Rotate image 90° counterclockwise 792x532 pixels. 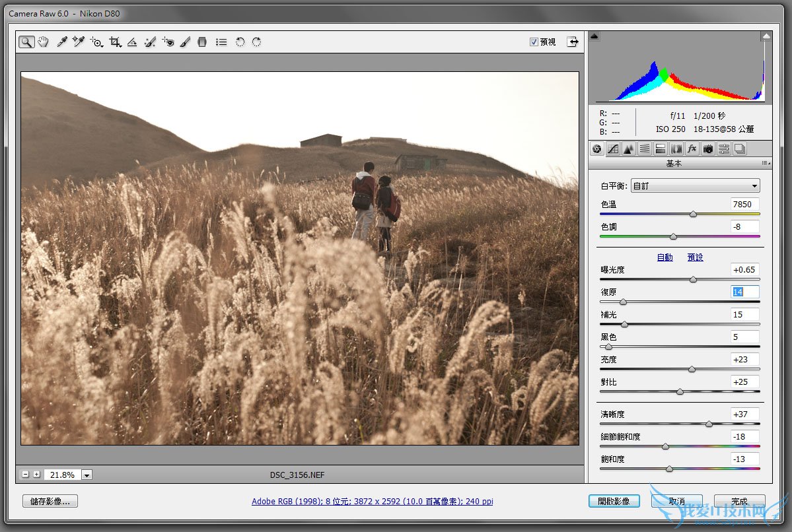pos(240,42)
